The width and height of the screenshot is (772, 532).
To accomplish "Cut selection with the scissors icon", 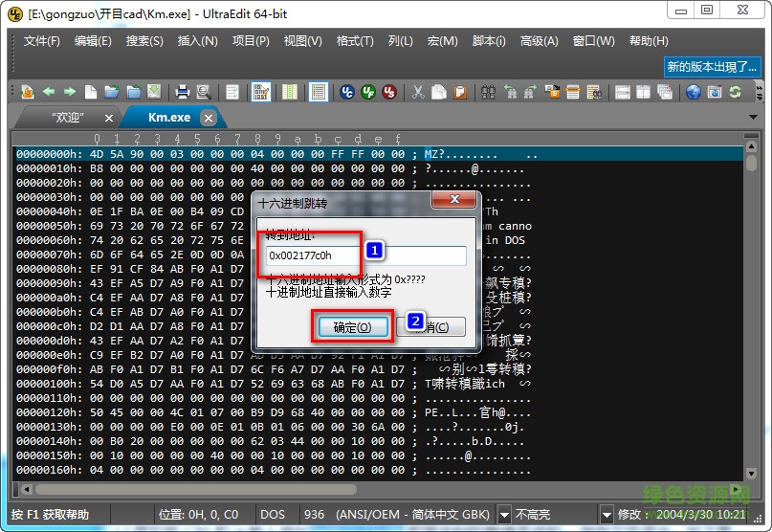I will point(418,92).
